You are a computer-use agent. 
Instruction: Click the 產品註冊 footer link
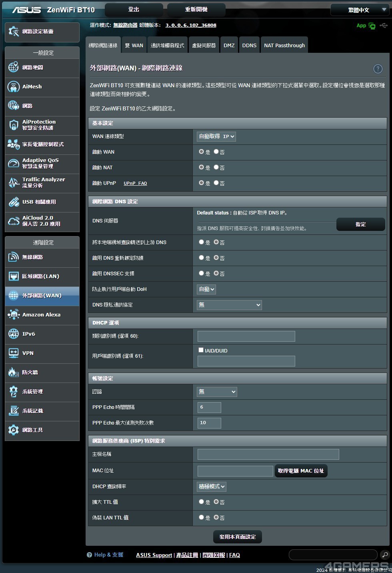coord(187,555)
